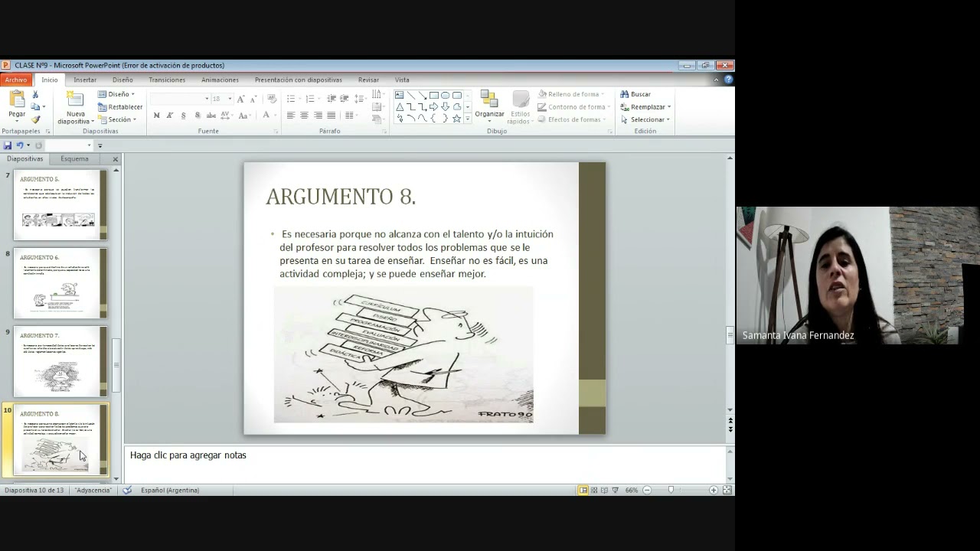Copy selection with the copy icon
The height and width of the screenshot is (551, 980).
coord(35,106)
